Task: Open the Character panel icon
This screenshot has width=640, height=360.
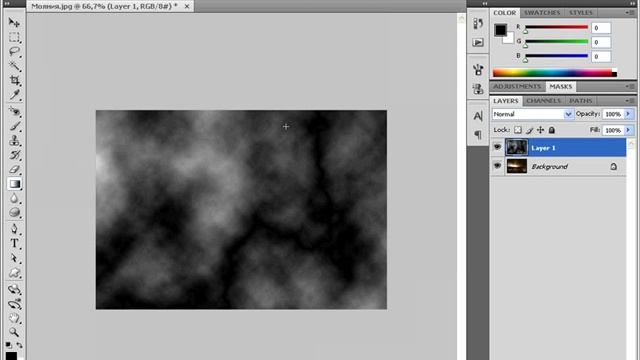Action: coord(478,116)
